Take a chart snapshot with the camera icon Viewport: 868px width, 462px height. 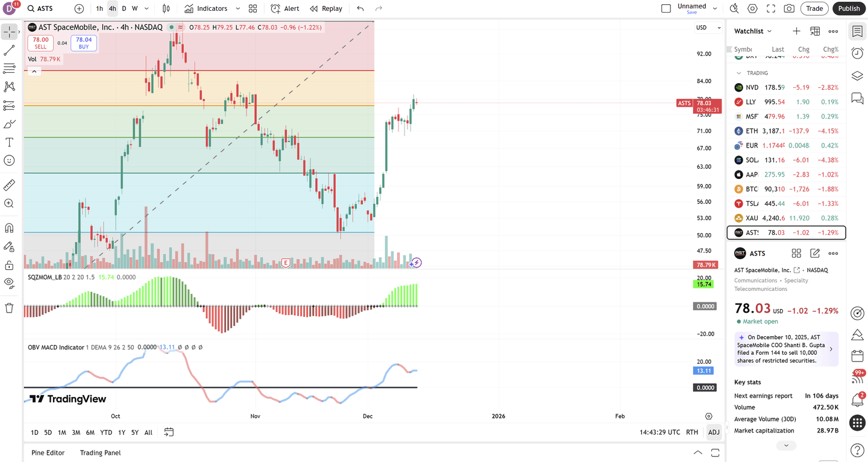click(x=789, y=8)
